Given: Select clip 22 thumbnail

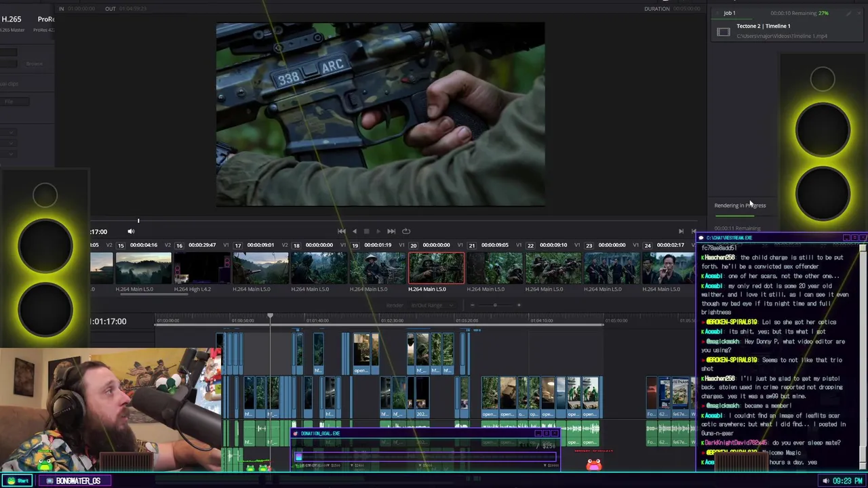Looking at the screenshot, I should coord(553,268).
